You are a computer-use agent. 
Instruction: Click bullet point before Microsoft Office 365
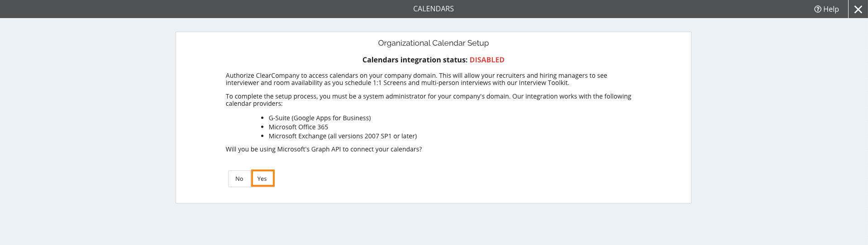tap(262, 127)
